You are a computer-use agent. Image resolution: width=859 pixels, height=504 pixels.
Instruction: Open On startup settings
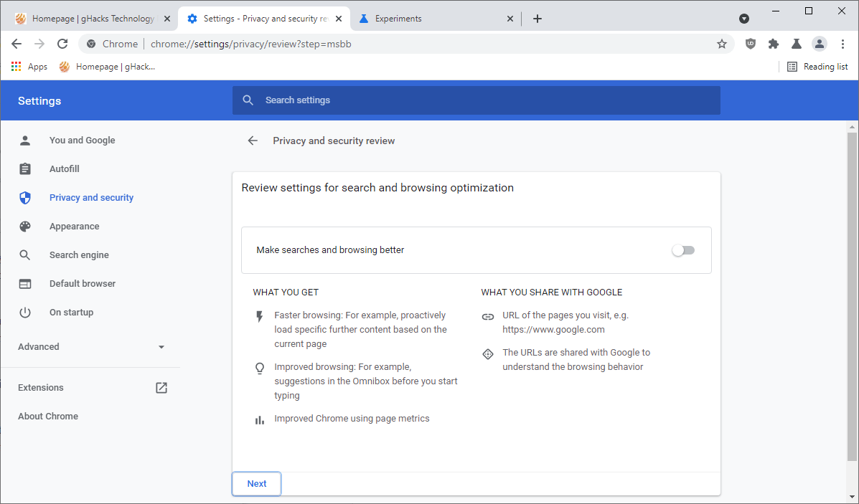coord(71,313)
